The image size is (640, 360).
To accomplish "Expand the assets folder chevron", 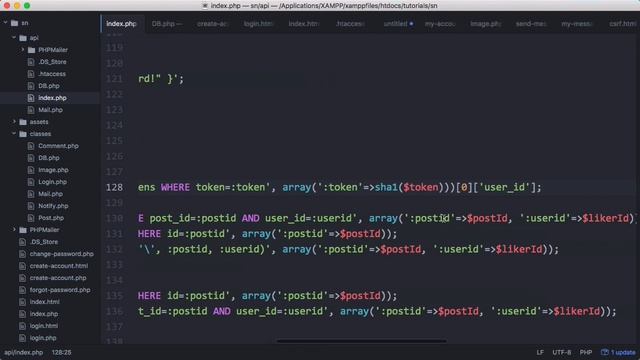I will click(x=14, y=122).
